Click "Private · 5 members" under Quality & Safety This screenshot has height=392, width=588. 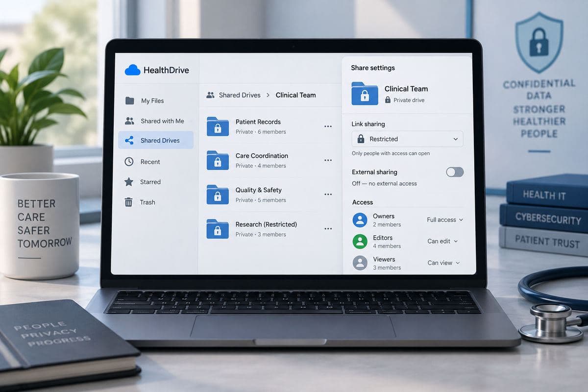coord(261,200)
